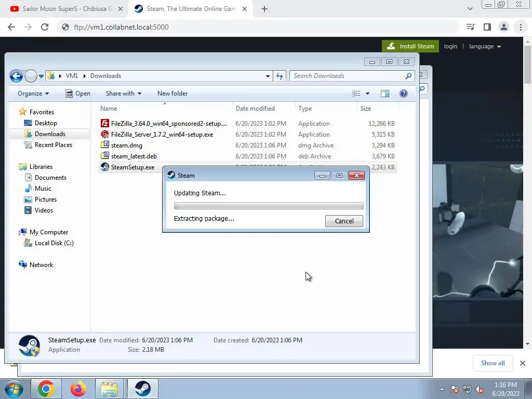Toggle the preview pane icon

tap(385, 94)
